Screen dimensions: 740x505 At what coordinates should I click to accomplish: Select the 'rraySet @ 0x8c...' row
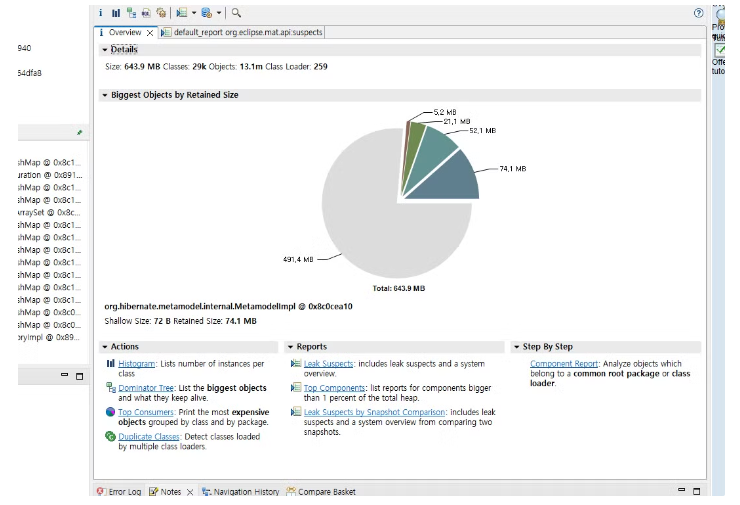[49, 212]
